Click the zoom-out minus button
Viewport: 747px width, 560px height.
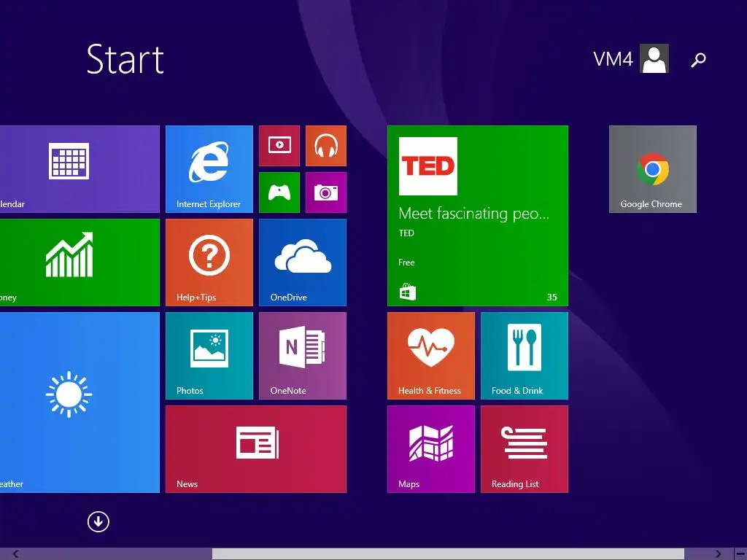740,554
